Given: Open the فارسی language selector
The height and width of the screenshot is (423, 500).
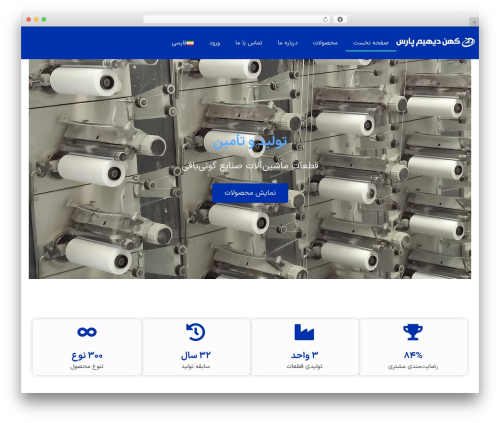Looking at the screenshot, I should [x=183, y=43].
